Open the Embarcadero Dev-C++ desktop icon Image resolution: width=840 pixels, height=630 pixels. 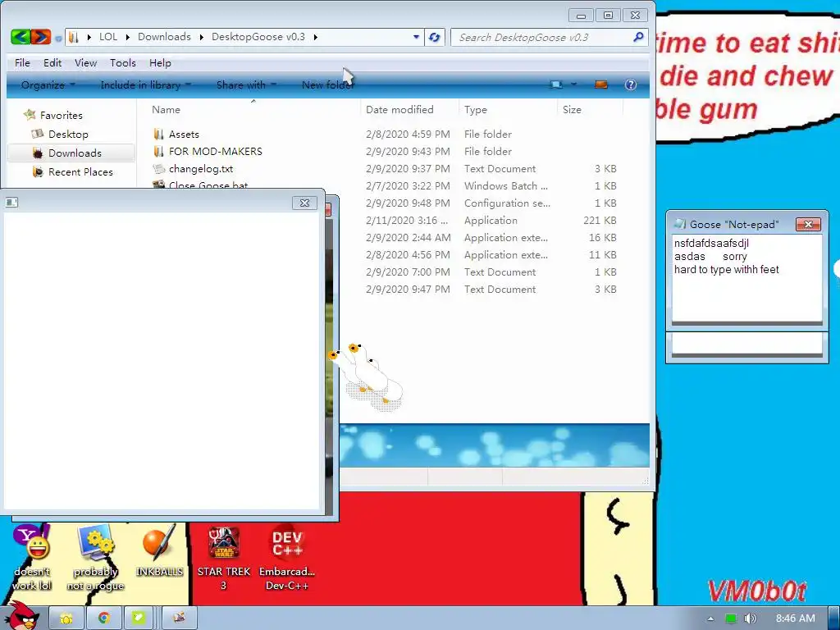pyautogui.click(x=287, y=558)
